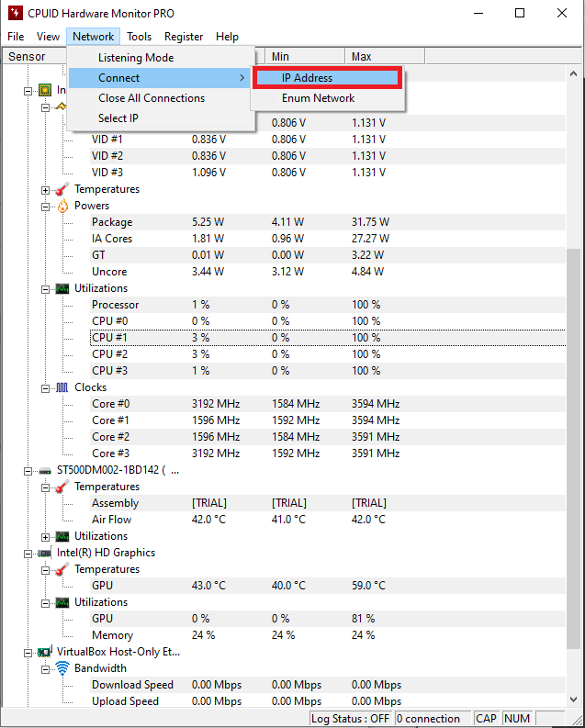Choose Enum Network in the submenu
This screenshot has width=585, height=728.
point(327,98)
